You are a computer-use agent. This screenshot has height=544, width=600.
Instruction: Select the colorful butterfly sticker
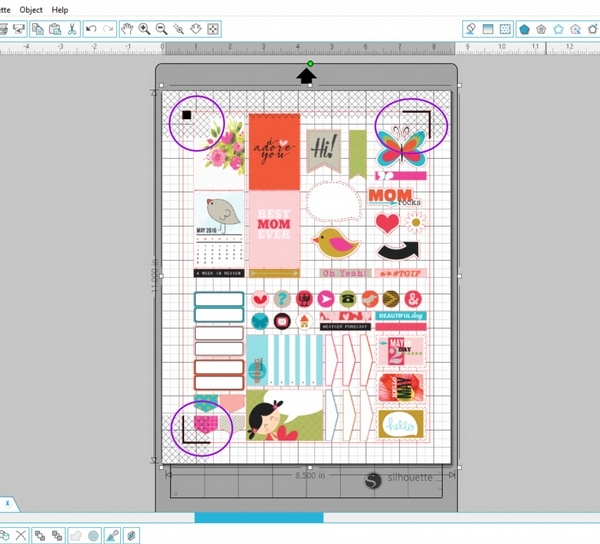401,147
